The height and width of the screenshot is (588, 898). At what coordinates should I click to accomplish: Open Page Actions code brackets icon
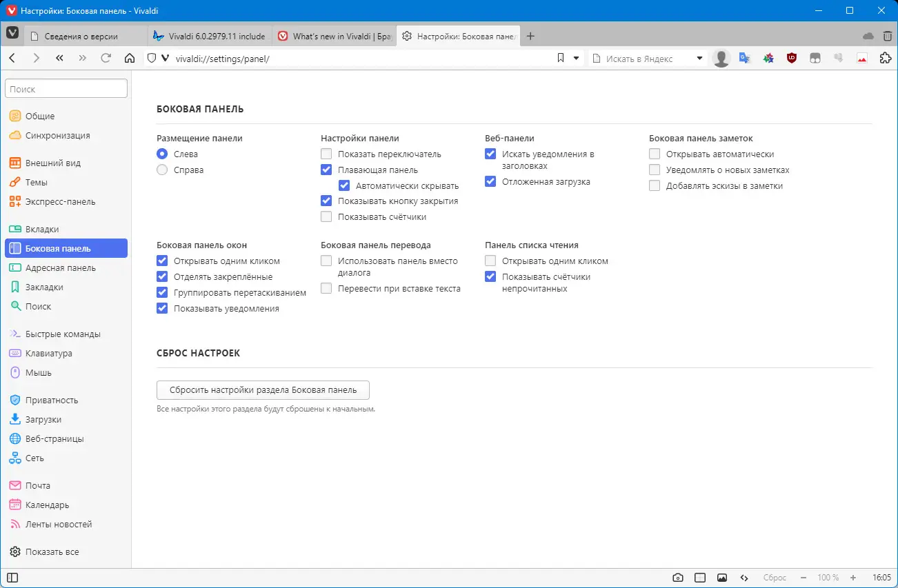744,578
